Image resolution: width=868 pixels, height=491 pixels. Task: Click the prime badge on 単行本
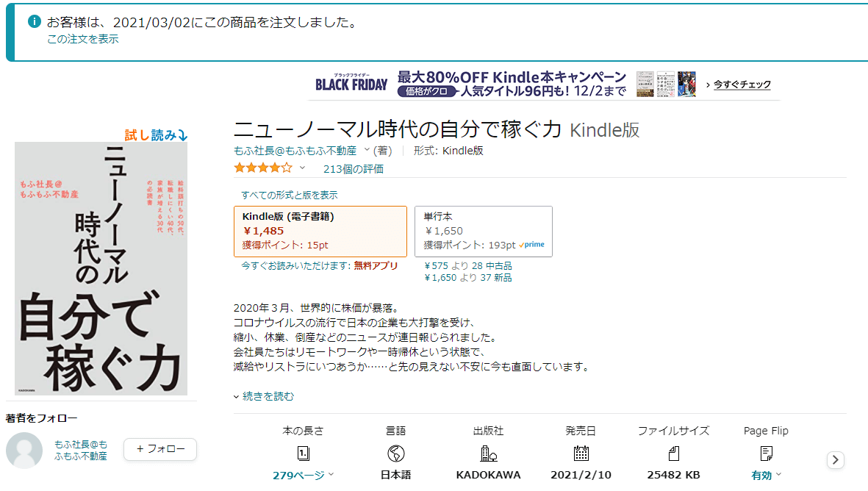532,245
